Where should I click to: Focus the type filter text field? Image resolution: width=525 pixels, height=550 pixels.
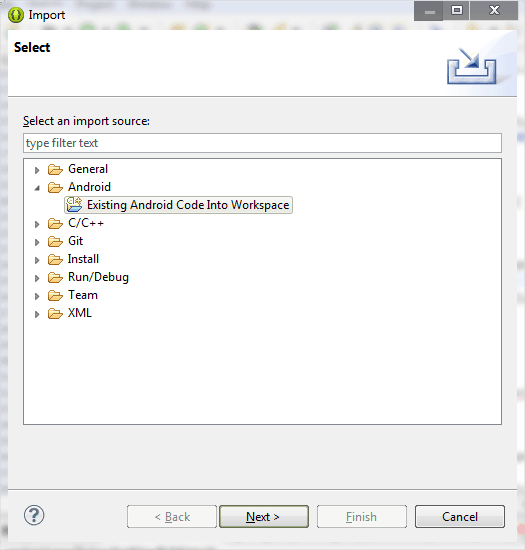(x=262, y=143)
